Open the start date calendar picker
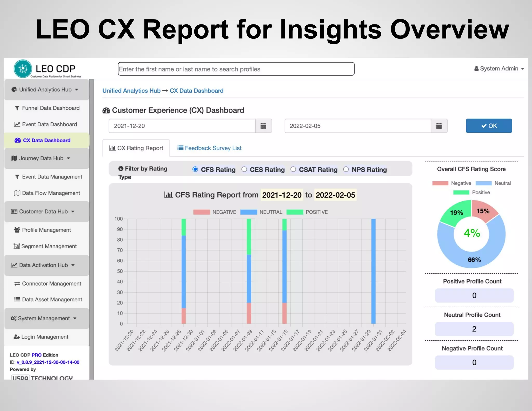This screenshot has height=411, width=532. [x=263, y=126]
